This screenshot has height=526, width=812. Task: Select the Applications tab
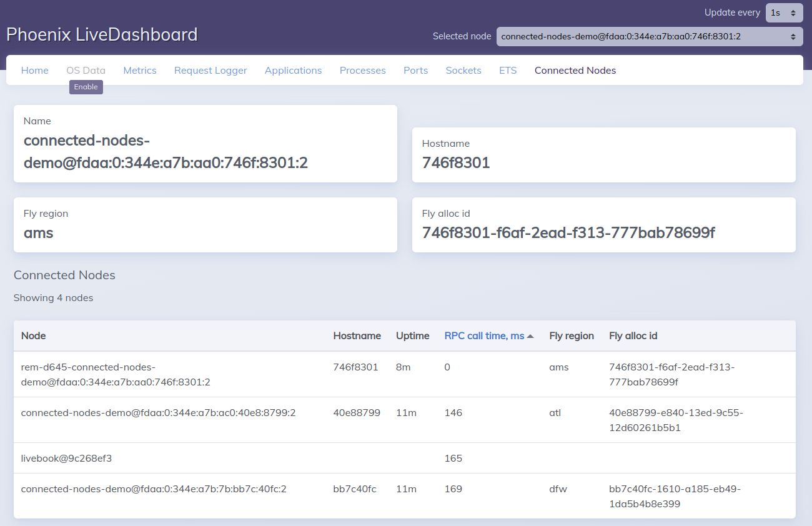pyautogui.click(x=293, y=70)
